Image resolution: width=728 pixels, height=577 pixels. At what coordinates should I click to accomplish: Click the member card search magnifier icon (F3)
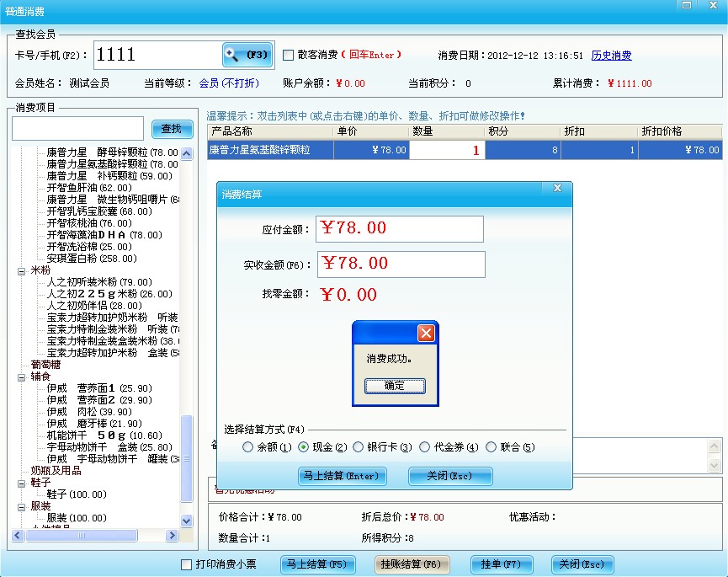click(247, 54)
